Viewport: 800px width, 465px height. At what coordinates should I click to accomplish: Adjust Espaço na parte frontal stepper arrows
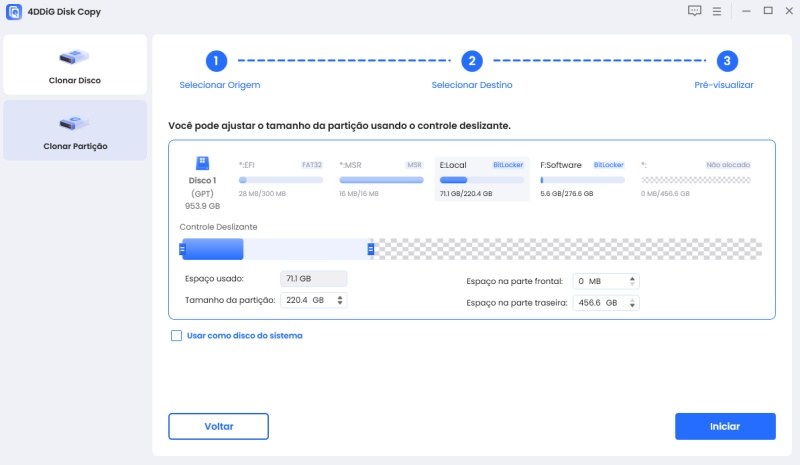(632, 281)
